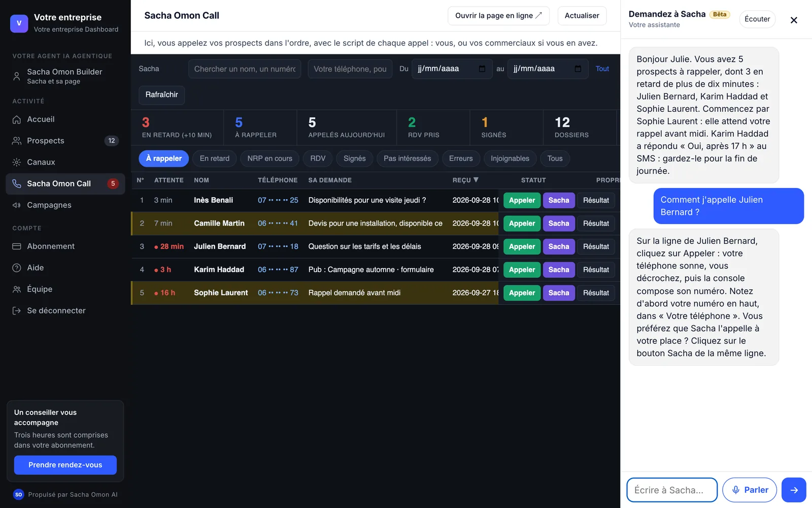This screenshot has height=508, width=812.
Task: Click Prendre rendez-vous button
Action: pyautogui.click(x=65, y=465)
